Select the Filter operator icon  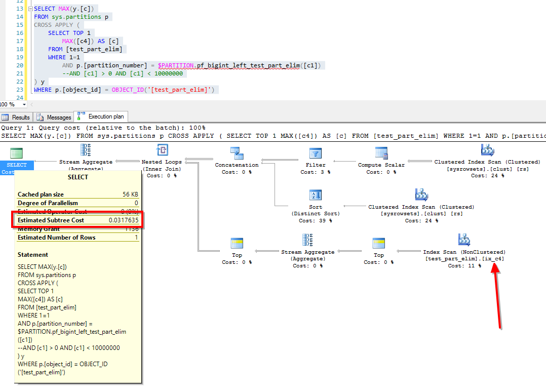pos(316,152)
